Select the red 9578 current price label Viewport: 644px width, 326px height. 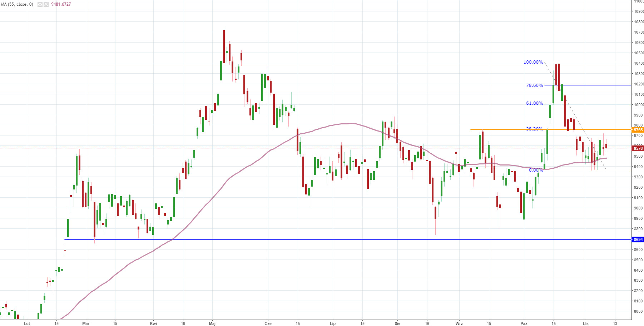tap(638, 148)
